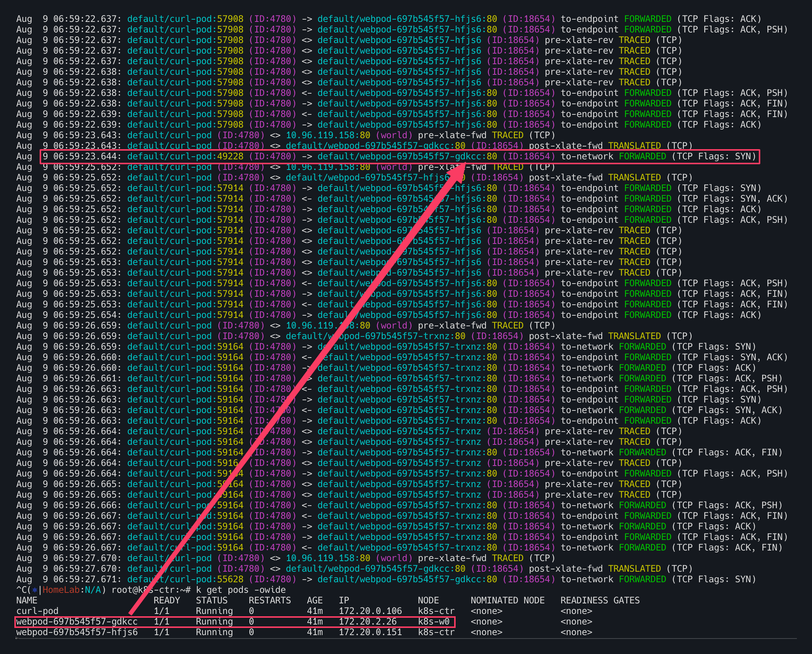Click the pod IP 172.20.2.26
This screenshot has width=812, height=654.
[368, 622]
